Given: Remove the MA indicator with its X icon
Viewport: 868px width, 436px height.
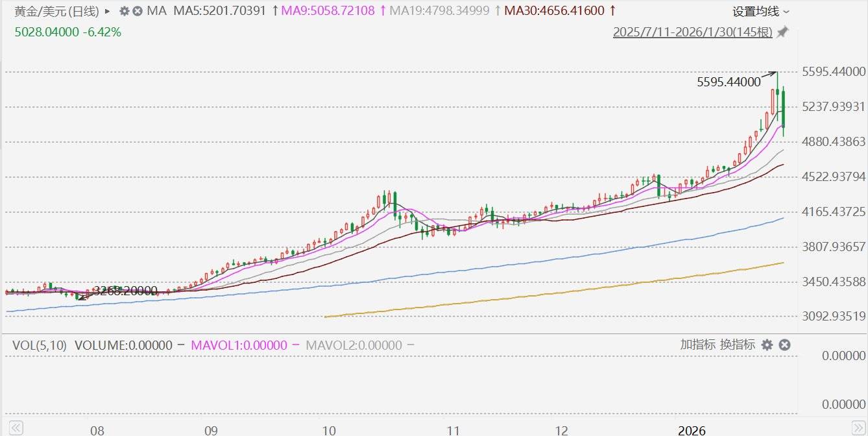Looking at the screenshot, I should (138, 11).
